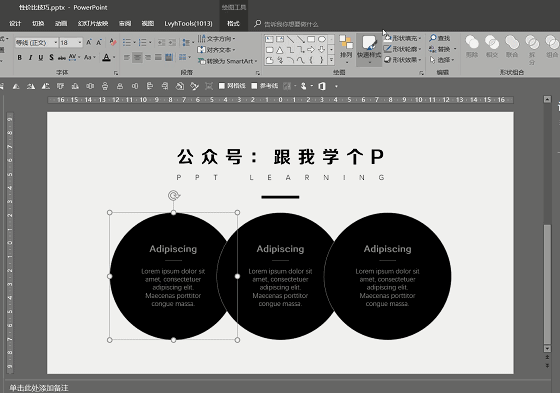The height and width of the screenshot is (393, 560).
Task: Expand the 形状填充 shape fill dropdown
Action: (x=403, y=38)
